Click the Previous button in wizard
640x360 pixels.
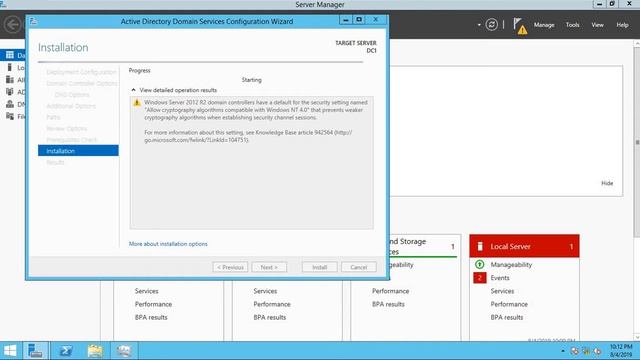click(x=230, y=267)
